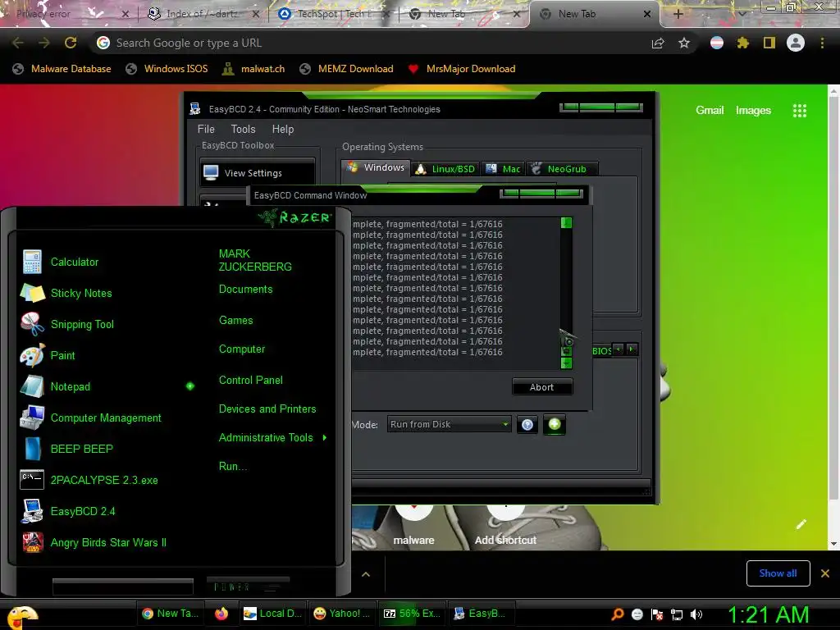Screen dimensions: 840x630
Task: Open malwat.ch bookmark
Action: [x=254, y=69]
